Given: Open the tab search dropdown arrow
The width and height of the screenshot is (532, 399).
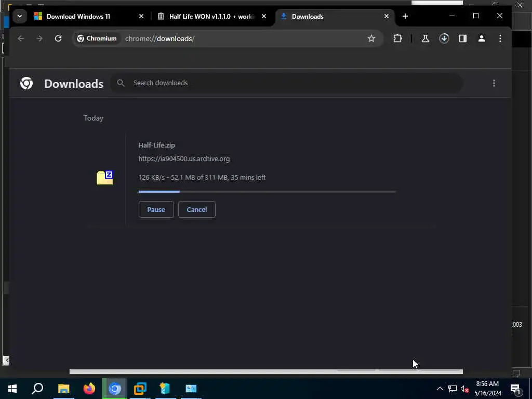Looking at the screenshot, I should point(20,16).
